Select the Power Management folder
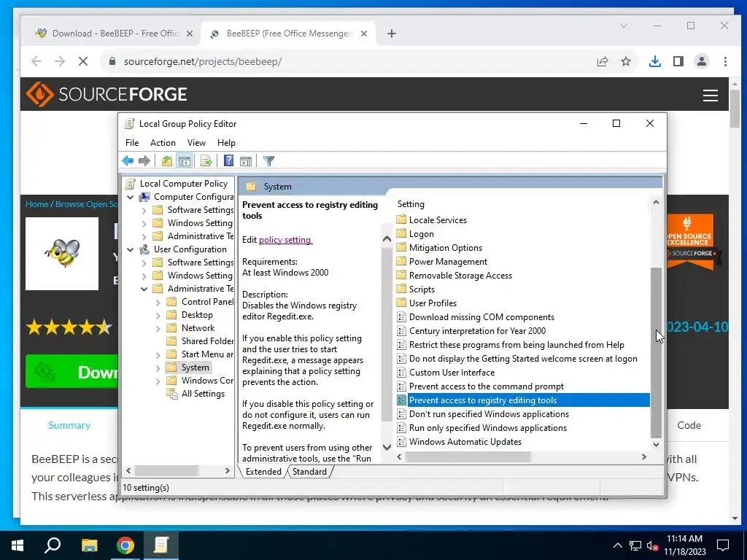Viewport: 747px width, 560px height. [448, 262]
